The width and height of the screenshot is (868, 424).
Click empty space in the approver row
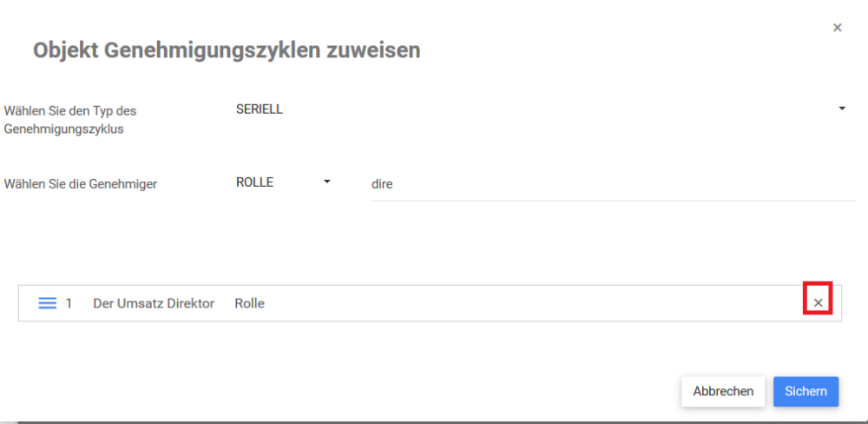click(521, 303)
